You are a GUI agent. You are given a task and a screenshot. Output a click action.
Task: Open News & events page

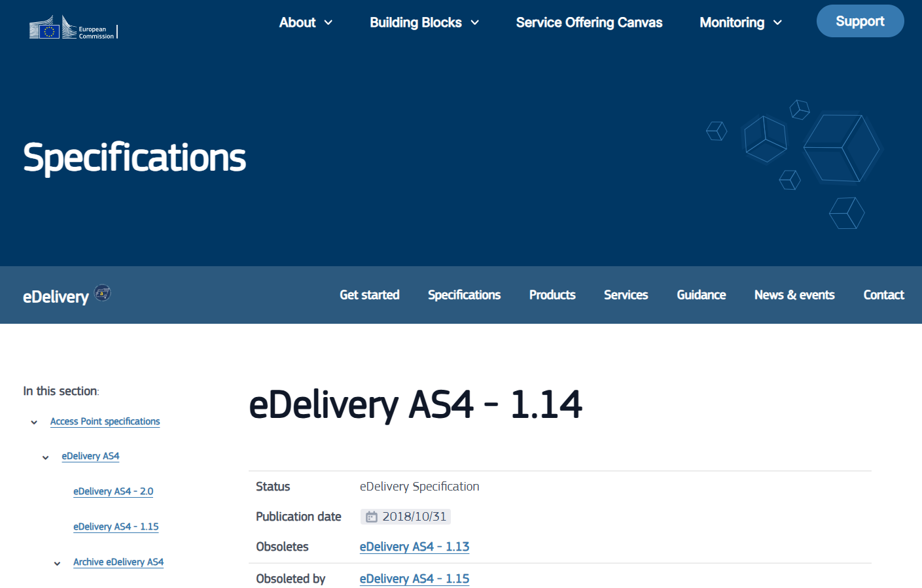coord(794,295)
